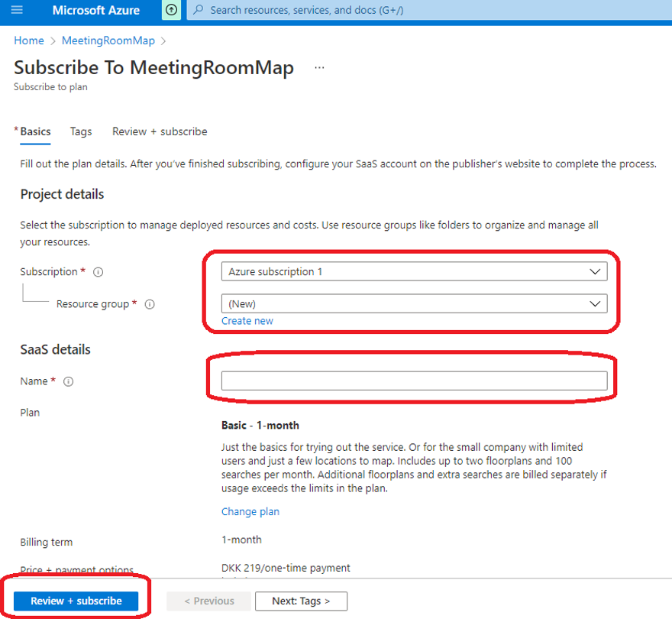Image resolution: width=672 pixels, height=619 pixels.
Task: Click the '1-month' billing term value
Action: coord(241,540)
